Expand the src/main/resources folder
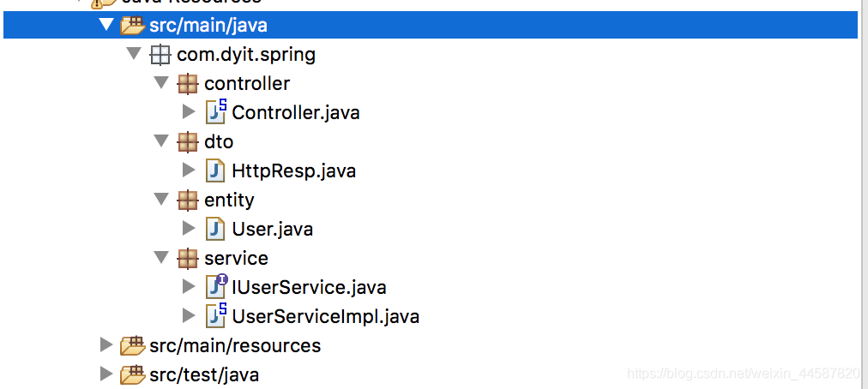This screenshot has width=868, height=389. 106,346
